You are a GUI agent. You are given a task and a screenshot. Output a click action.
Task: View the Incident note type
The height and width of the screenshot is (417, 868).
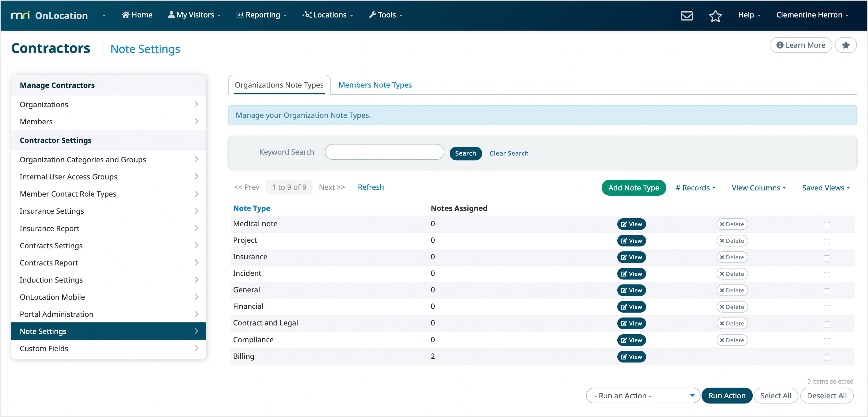(x=631, y=274)
